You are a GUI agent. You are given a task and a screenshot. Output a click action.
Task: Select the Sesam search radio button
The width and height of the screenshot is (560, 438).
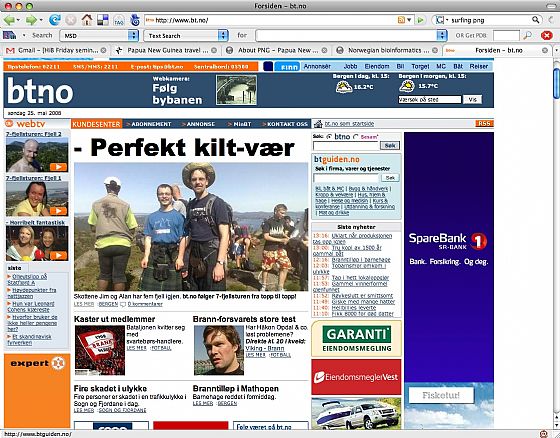click(355, 136)
